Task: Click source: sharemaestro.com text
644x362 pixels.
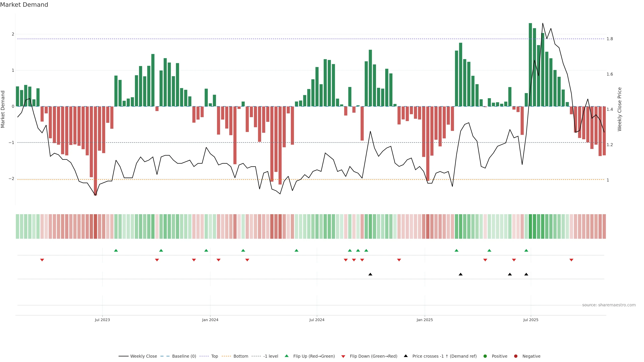Action: tap(609, 305)
